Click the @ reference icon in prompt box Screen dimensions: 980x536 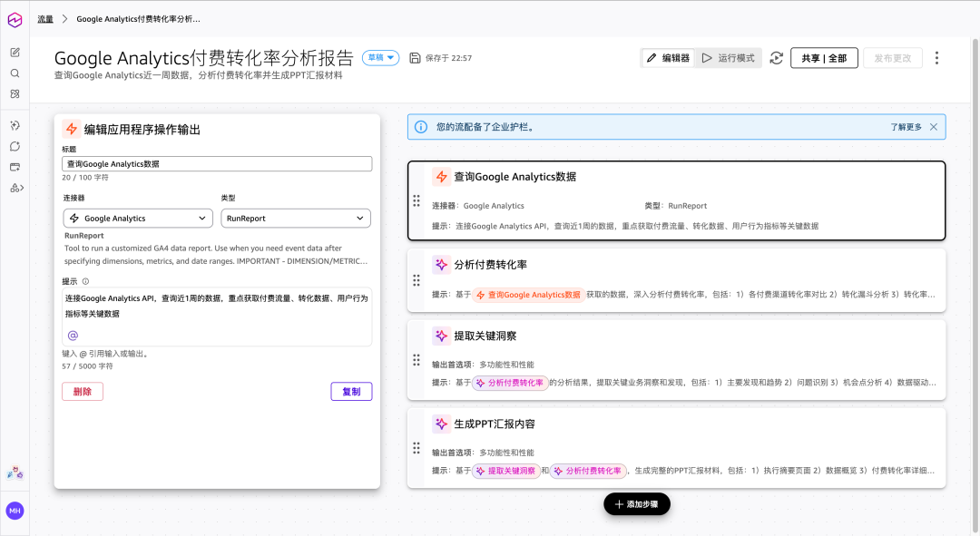tap(73, 336)
